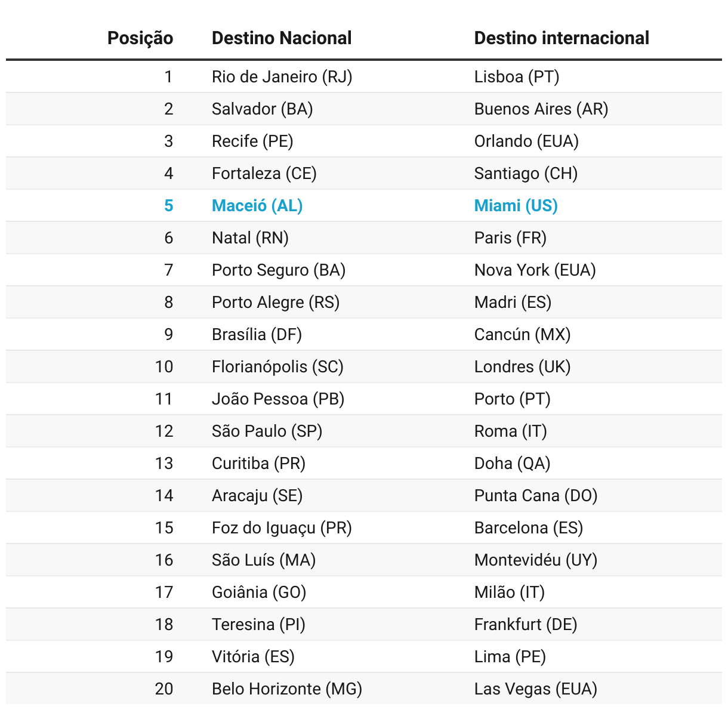
Task: Click the Londres (UK) cell
Action: coord(522,367)
